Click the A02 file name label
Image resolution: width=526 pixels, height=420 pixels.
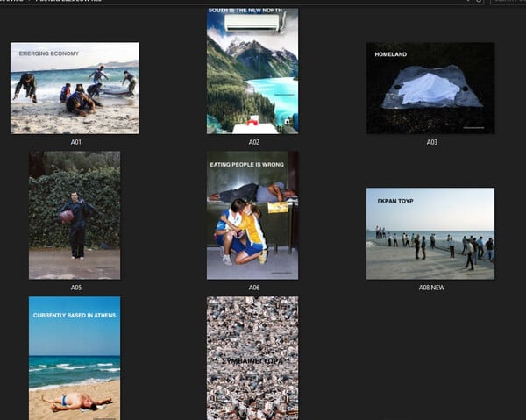[x=252, y=142]
